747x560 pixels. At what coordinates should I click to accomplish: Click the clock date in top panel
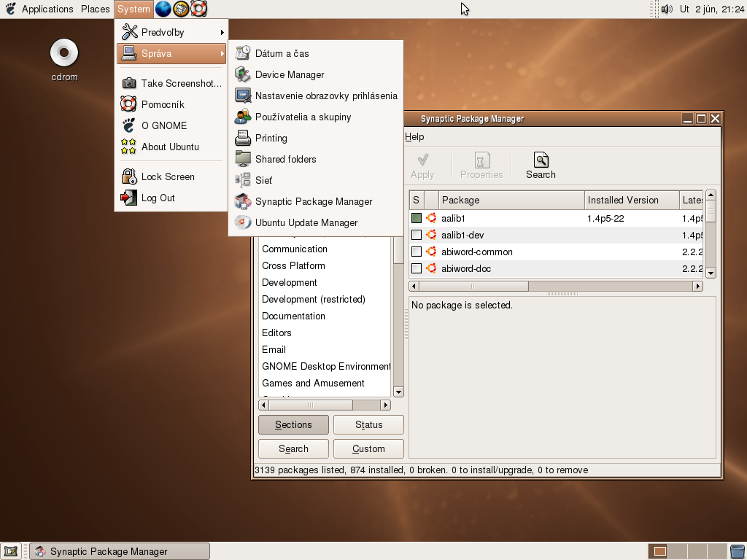coord(712,9)
